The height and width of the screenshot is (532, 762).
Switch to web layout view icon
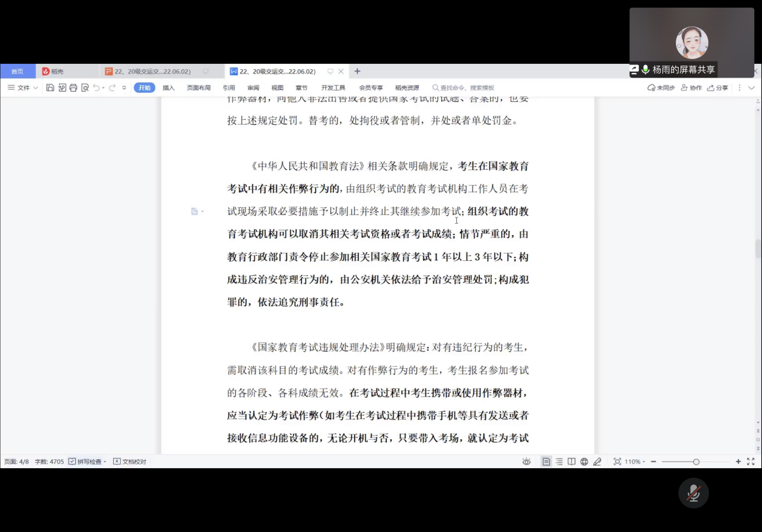click(x=584, y=462)
